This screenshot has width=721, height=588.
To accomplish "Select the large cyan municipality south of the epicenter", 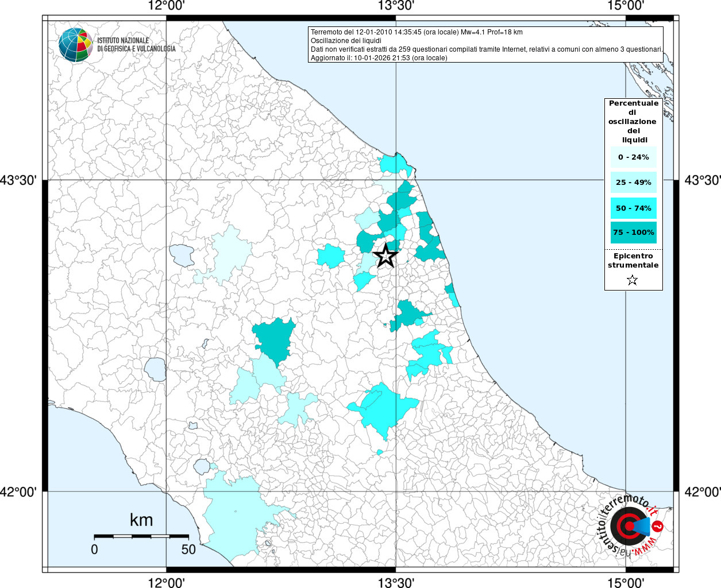I will pyautogui.click(x=380, y=411).
